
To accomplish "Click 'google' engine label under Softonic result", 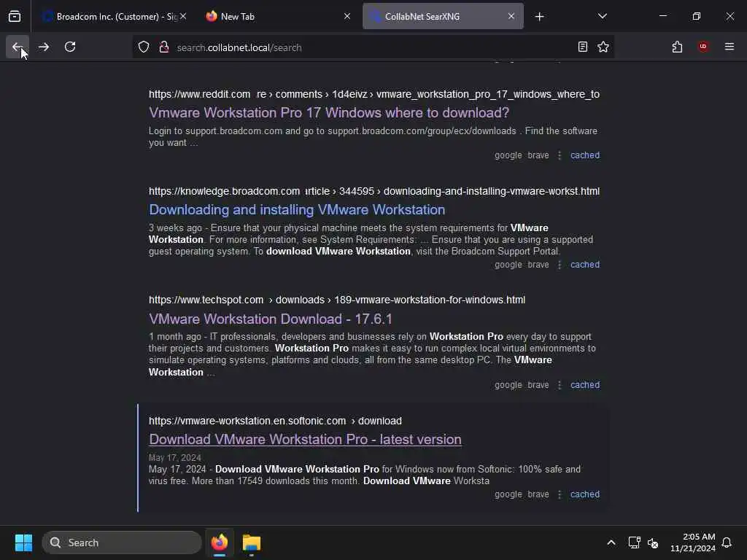I will pyautogui.click(x=508, y=494).
